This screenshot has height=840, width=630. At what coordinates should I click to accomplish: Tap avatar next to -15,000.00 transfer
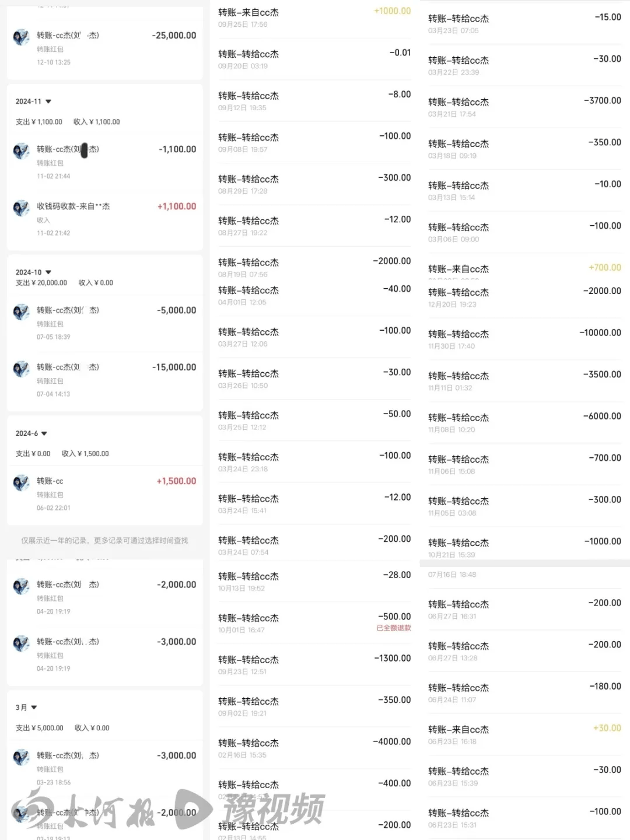click(x=22, y=369)
